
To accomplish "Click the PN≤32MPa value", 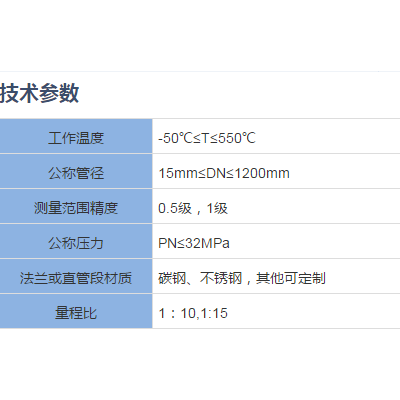I will 194,243.
